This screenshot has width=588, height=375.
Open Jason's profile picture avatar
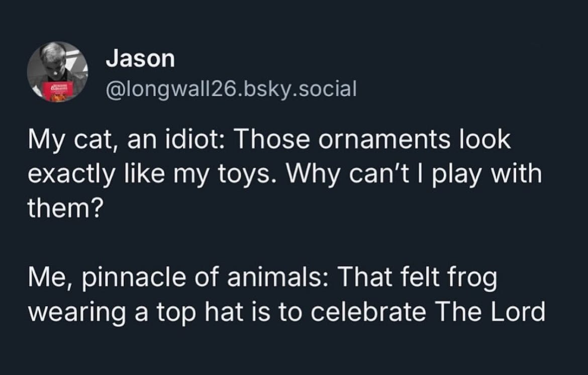57,72
